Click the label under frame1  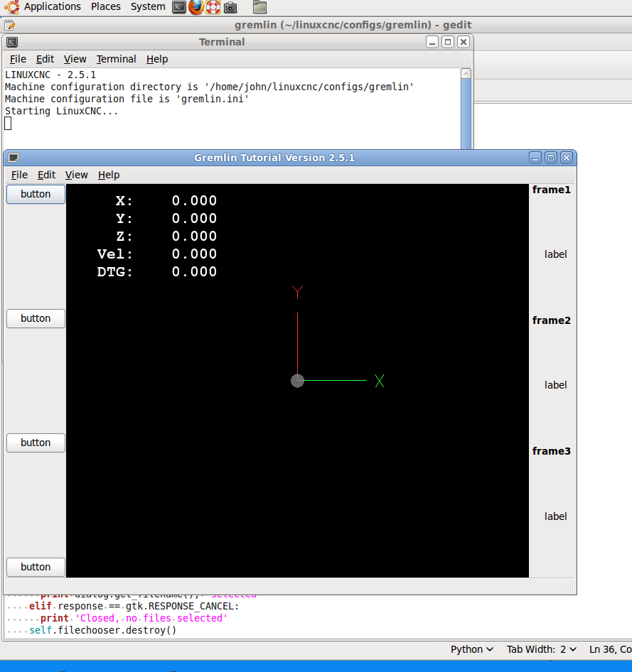point(556,254)
